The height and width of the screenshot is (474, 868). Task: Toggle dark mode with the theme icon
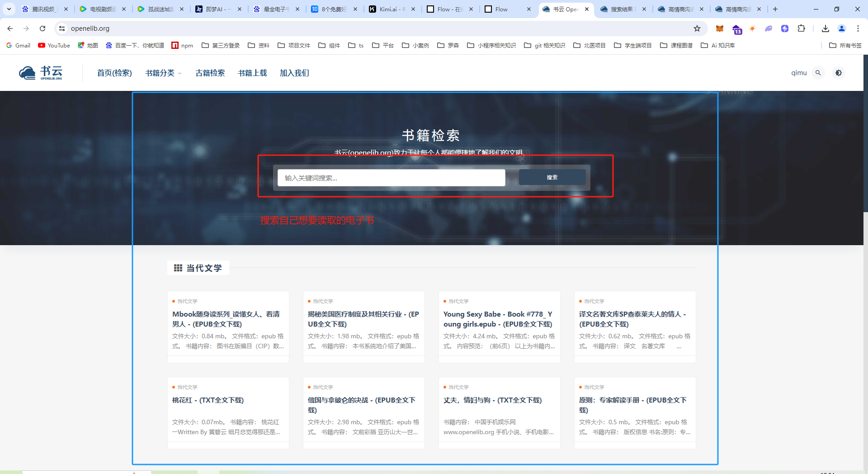click(x=839, y=73)
